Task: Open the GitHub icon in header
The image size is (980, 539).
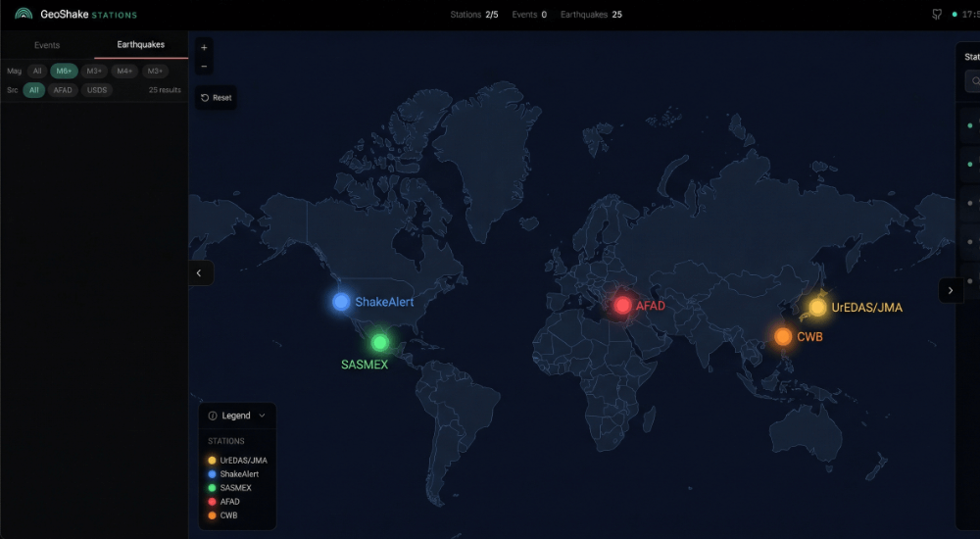Action: pyautogui.click(x=936, y=15)
